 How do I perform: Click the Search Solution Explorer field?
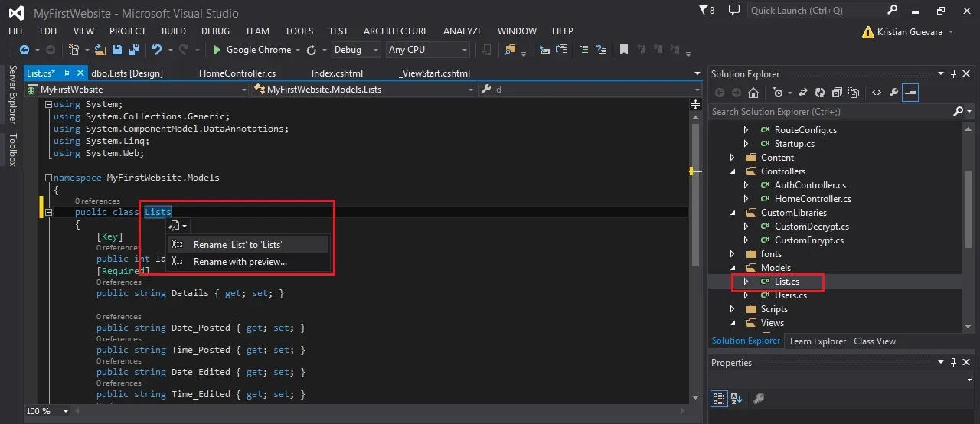coord(831,112)
